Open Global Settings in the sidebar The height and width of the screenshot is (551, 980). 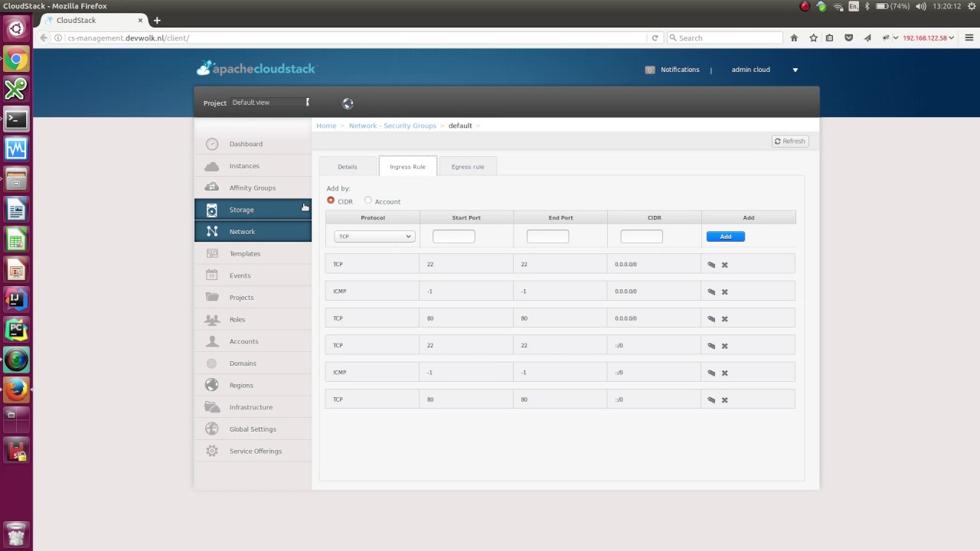coord(253,429)
